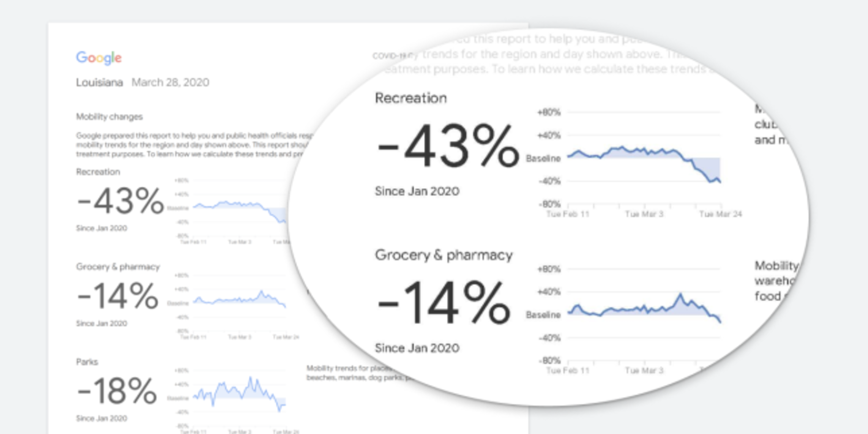
Task: Click the small Recreation heading in the report
Action: coord(98,172)
